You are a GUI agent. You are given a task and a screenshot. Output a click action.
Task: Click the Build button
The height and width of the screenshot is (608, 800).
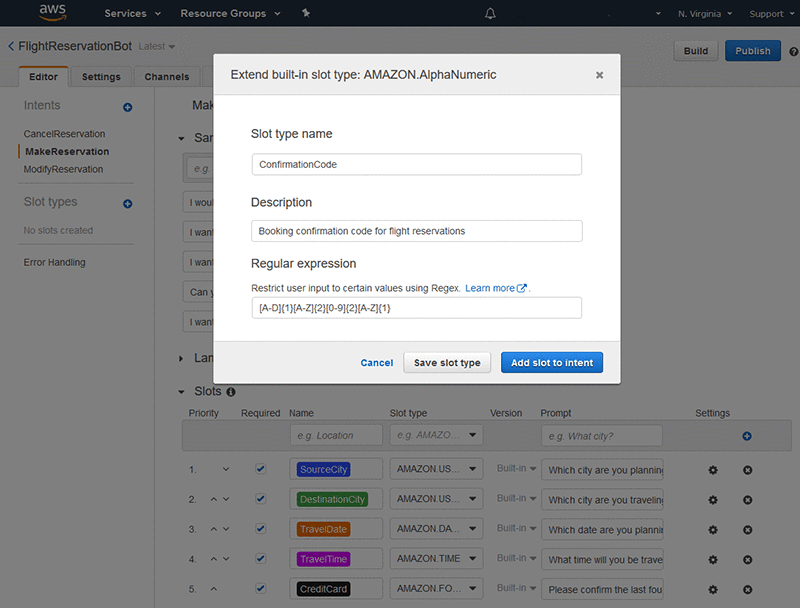coord(696,51)
